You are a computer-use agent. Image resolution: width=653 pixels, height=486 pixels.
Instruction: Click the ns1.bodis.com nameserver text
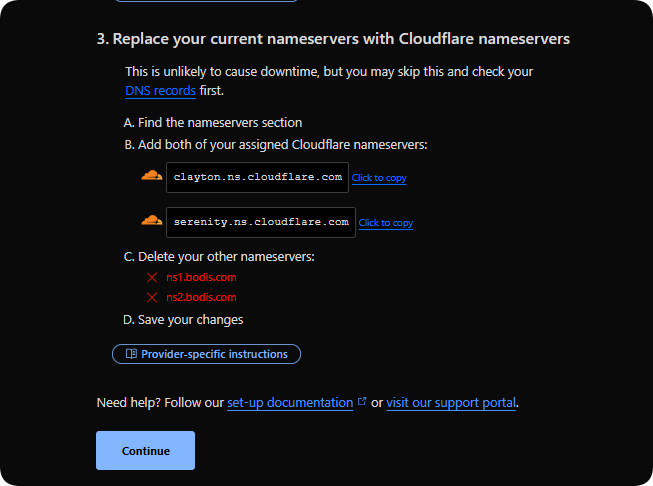(201, 277)
